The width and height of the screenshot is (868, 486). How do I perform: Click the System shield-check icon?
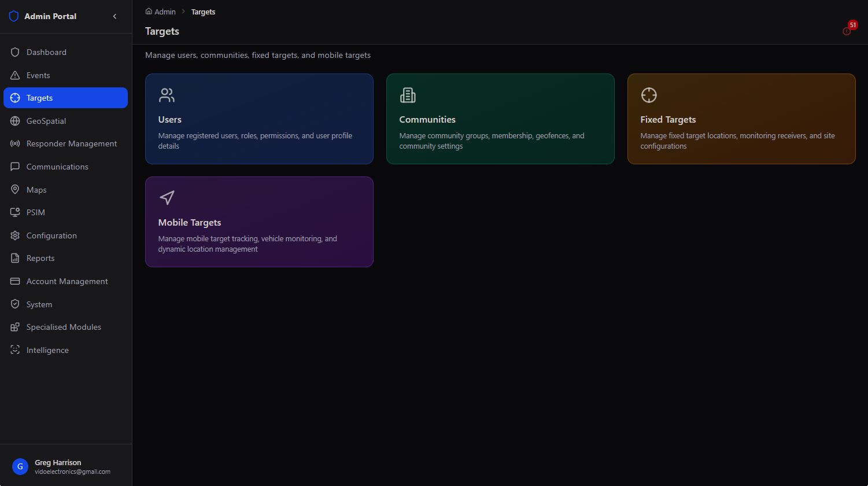tap(15, 304)
